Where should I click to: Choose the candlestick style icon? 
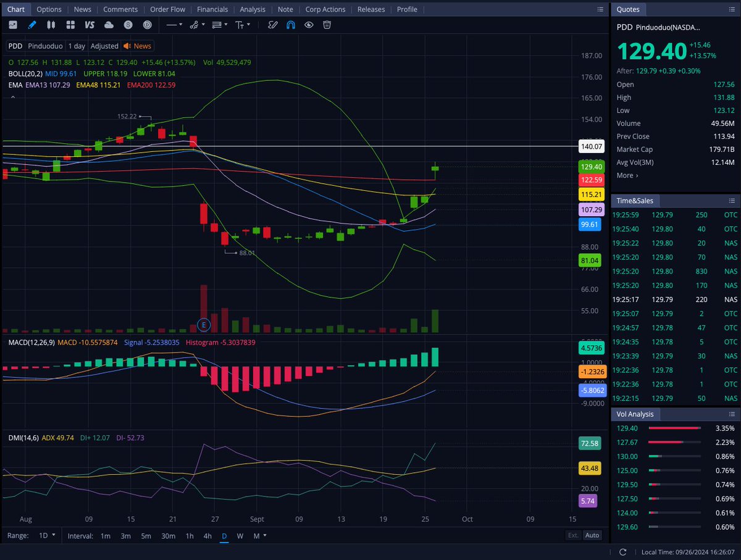pyautogui.click(x=51, y=25)
